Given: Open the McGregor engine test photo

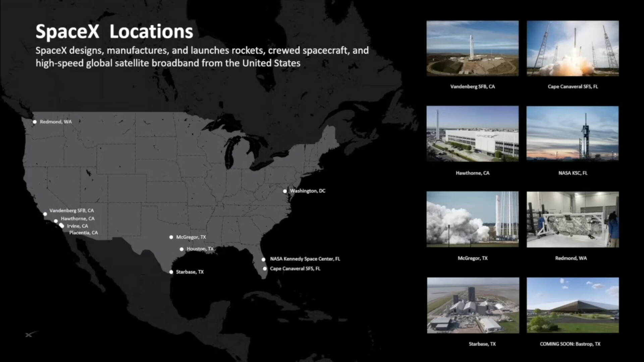Looking at the screenshot, I should point(473,219).
